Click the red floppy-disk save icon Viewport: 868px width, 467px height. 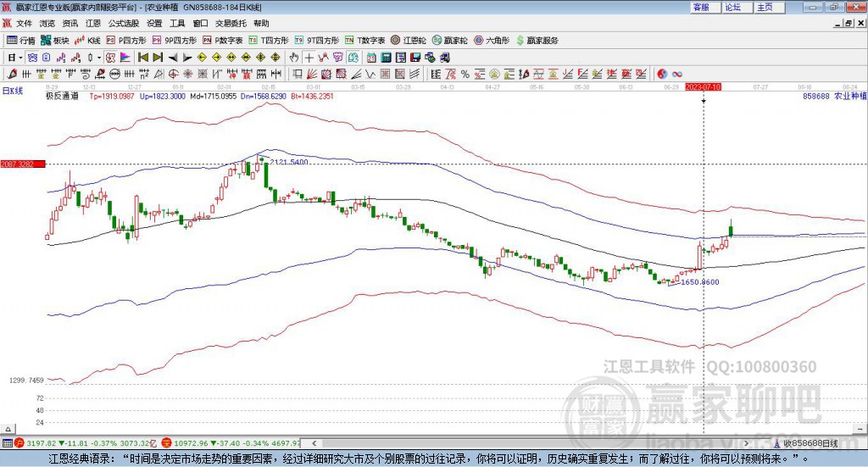415,58
